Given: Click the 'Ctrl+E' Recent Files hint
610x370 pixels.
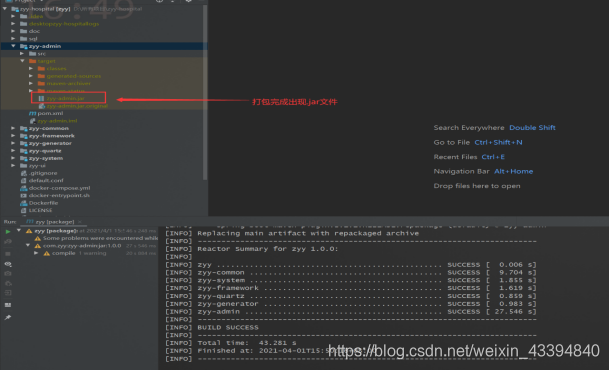Looking at the screenshot, I should [x=493, y=157].
